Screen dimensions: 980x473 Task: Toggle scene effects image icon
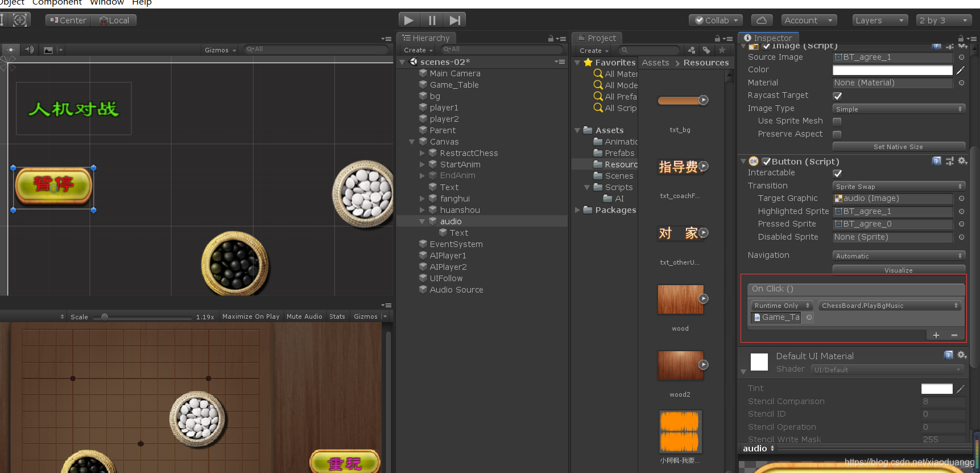pos(48,50)
